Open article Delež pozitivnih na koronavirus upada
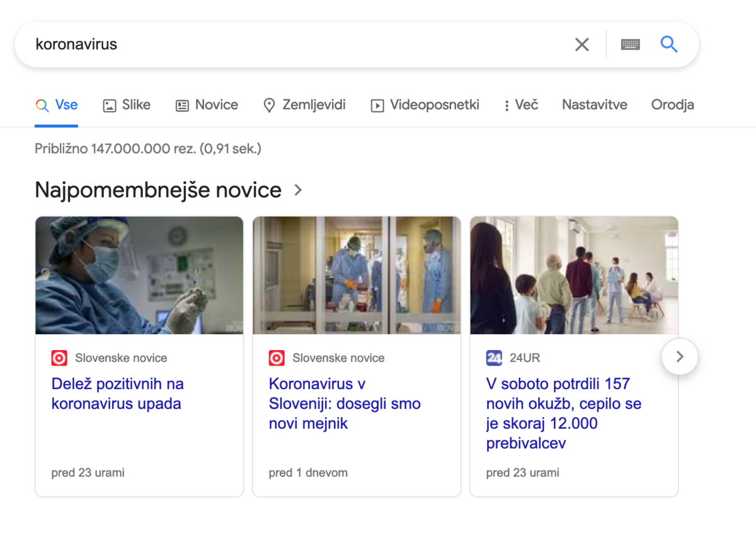 click(118, 393)
